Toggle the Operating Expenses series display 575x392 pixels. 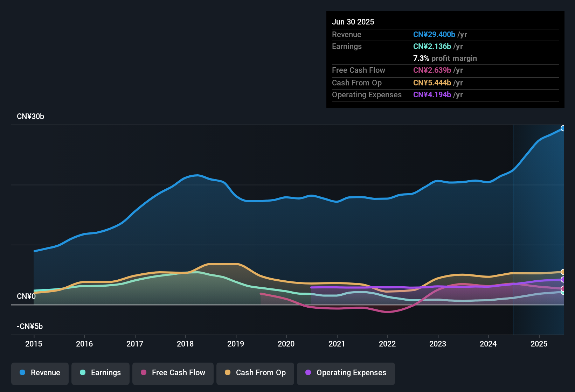(346, 373)
